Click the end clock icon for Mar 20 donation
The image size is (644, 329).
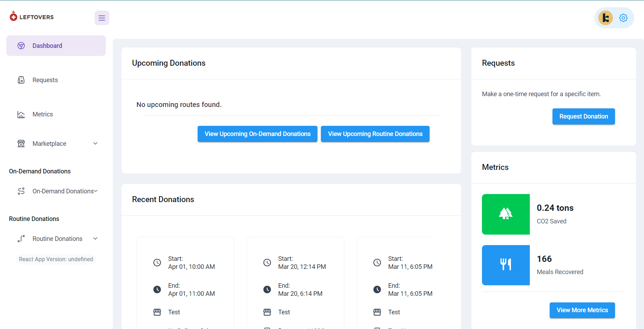tap(267, 289)
